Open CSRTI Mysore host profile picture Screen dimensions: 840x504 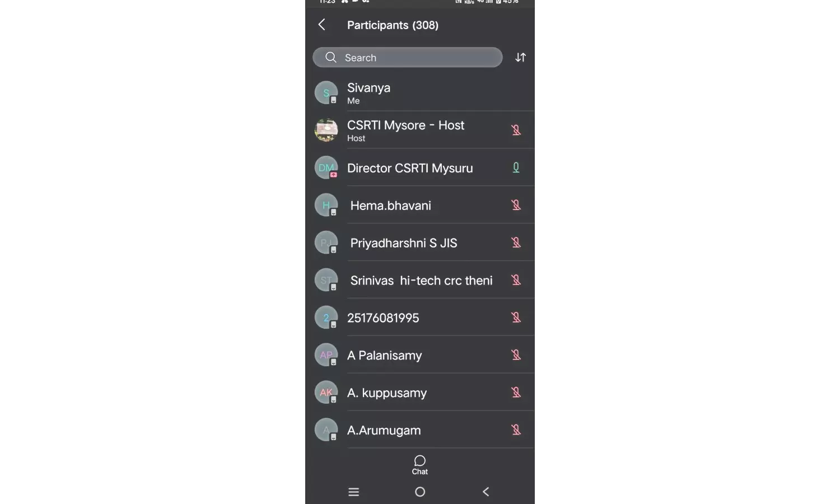pyautogui.click(x=326, y=130)
